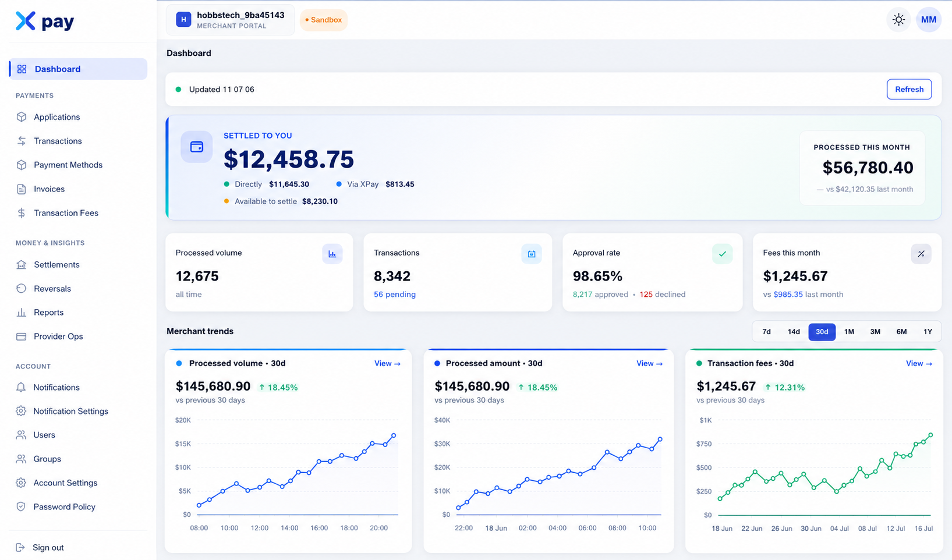Select the 3M range tab
The image size is (952, 560).
[x=875, y=332]
